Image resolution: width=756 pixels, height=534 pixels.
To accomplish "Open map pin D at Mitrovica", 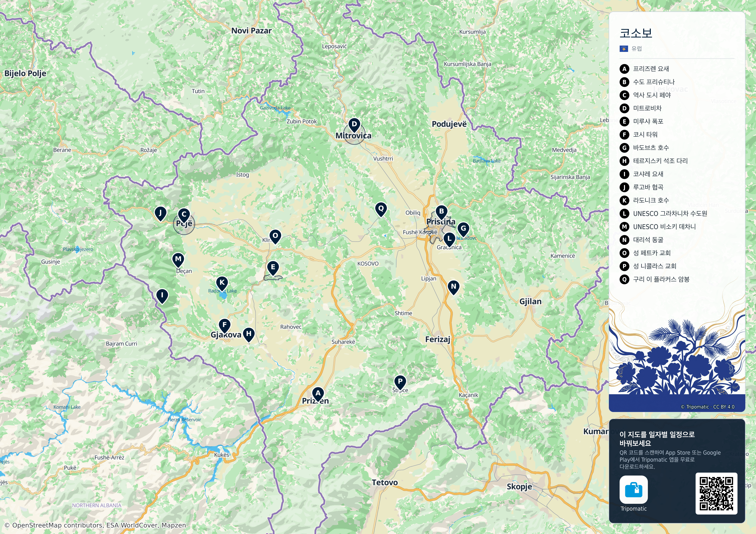I will (x=354, y=125).
